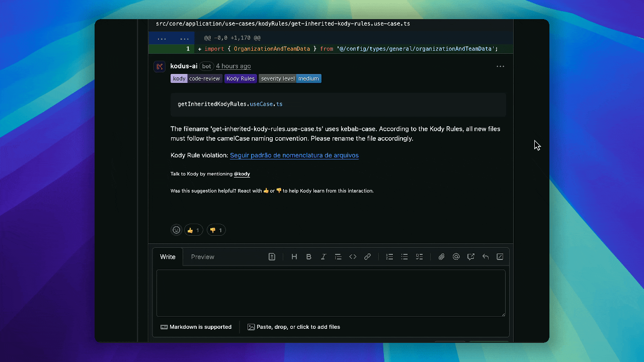Image resolution: width=644 pixels, height=362 pixels.
Task: Add a task list with checkboxes
Action: point(419,257)
